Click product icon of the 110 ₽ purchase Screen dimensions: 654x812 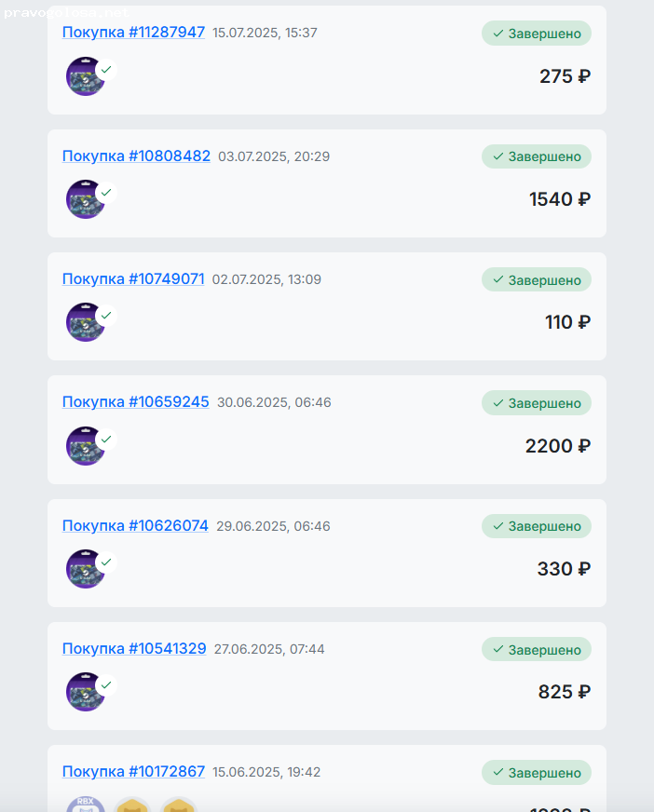pyautogui.click(x=85, y=322)
